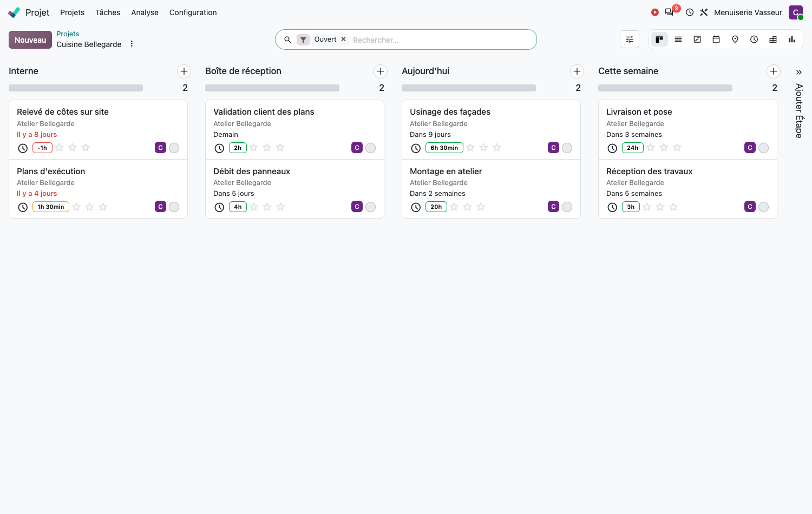The image size is (812, 514).
Task: Click the Nouveau button
Action: [30, 40]
